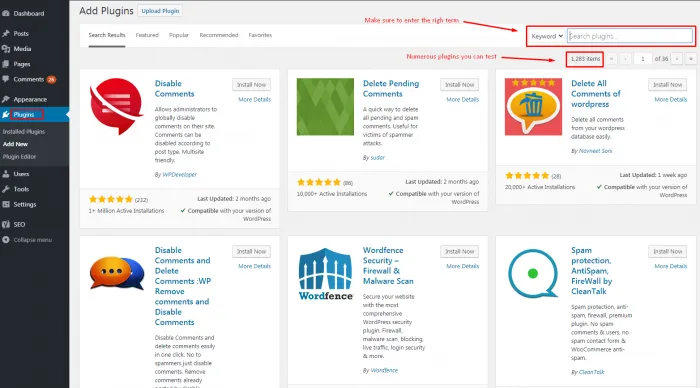Open More Details for CleanTalk Spam protection
This screenshot has width=700, height=388.
(x=671, y=266)
